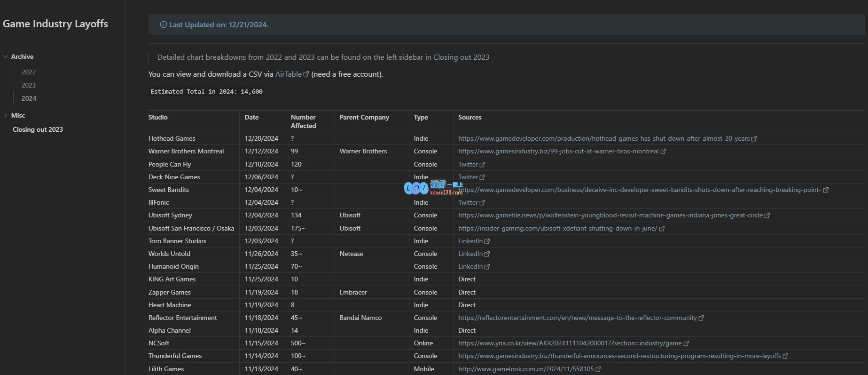Open LinkedIn source for Torn Banner Studios

470,241
